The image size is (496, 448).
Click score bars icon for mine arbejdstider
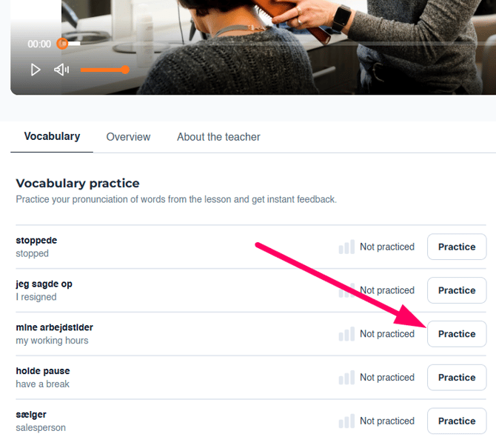tap(346, 334)
